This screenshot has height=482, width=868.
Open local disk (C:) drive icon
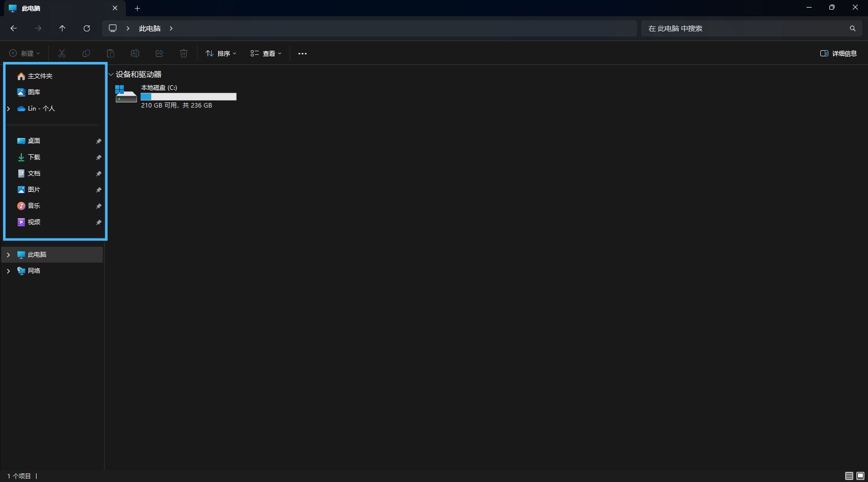point(126,94)
